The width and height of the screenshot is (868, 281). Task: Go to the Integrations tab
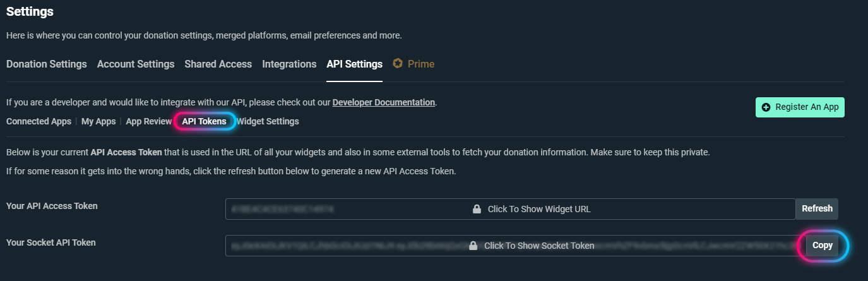(289, 64)
